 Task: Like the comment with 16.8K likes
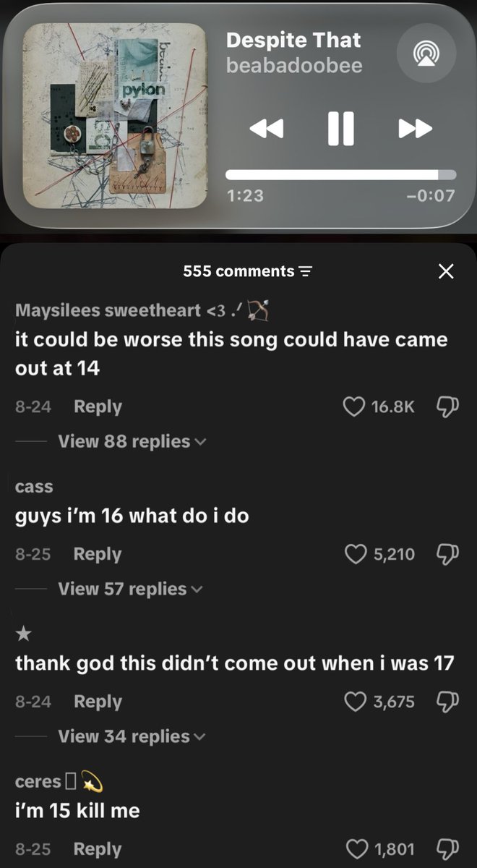(353, 407)
